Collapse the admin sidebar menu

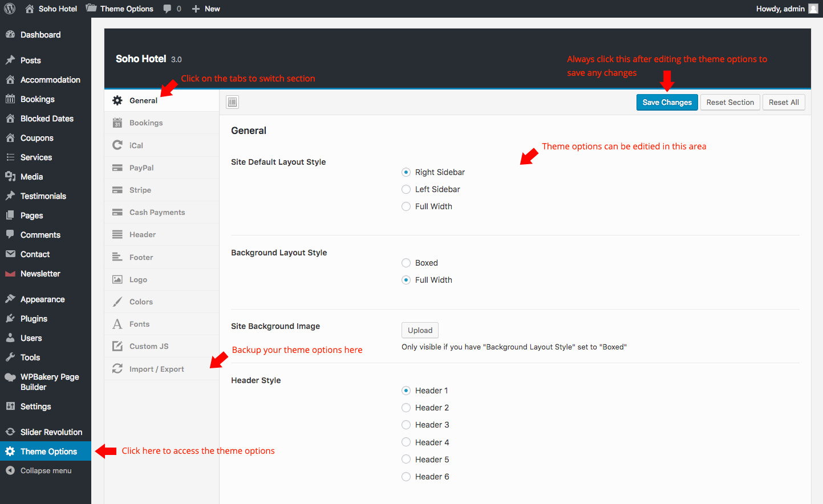click(46, 471)
